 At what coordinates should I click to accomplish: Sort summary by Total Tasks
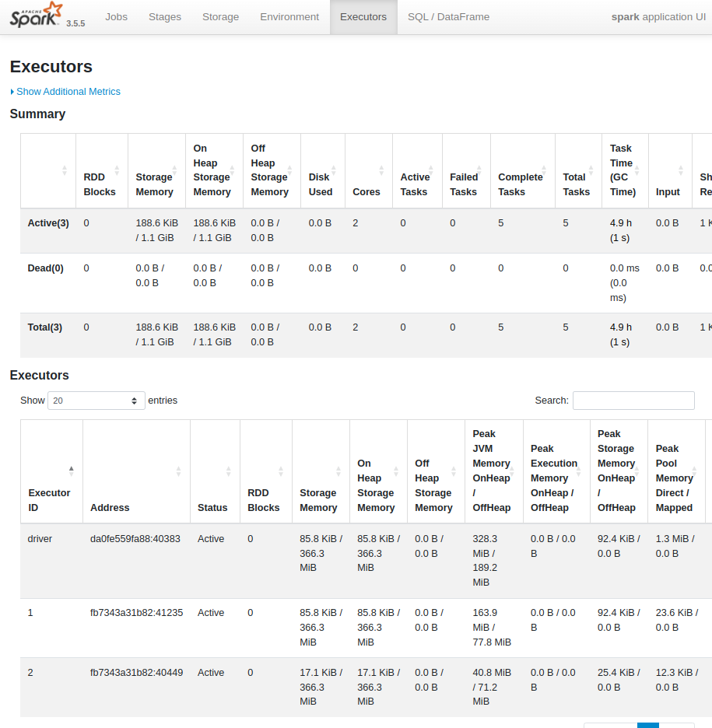click(x=579, y=170)
